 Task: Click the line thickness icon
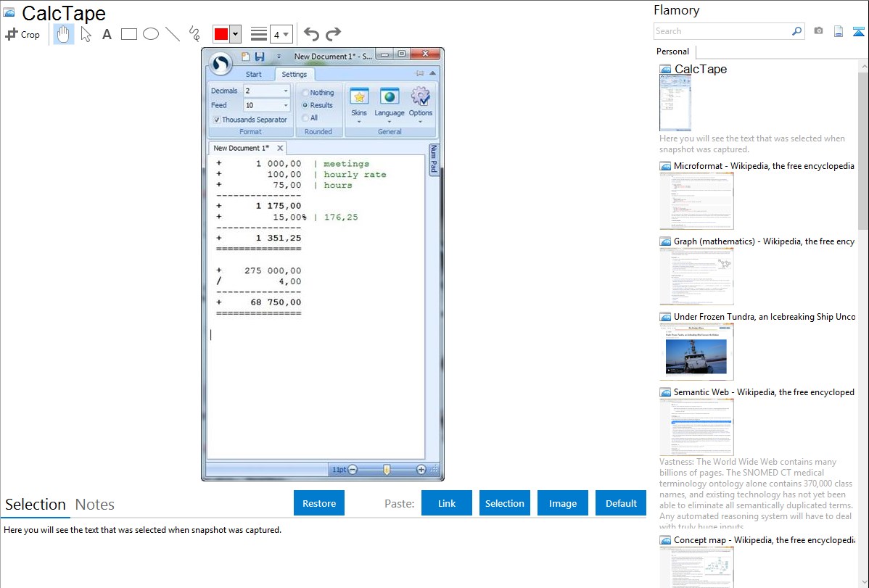tap(258, 34)
